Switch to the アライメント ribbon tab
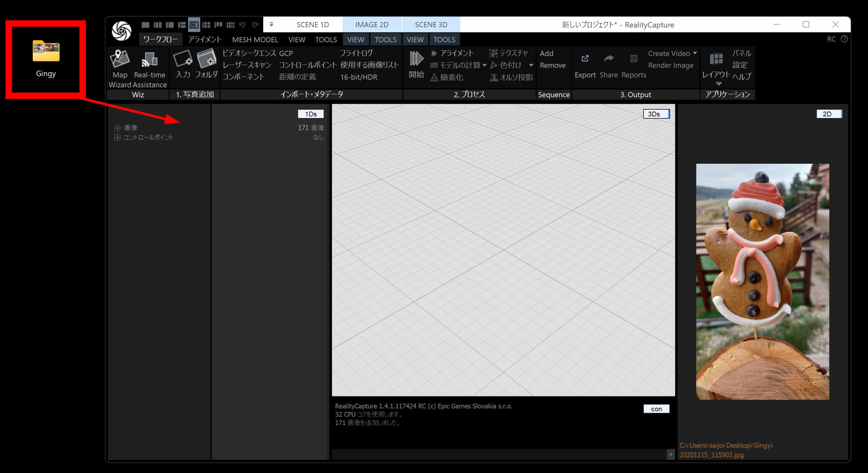Image resolution: width=868 pixels, height=473 pixels. click(x=204, y=39)
